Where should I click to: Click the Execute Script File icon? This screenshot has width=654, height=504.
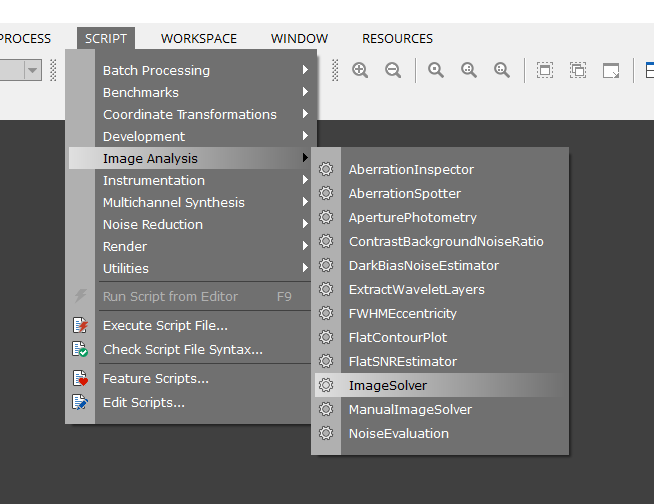81,325
